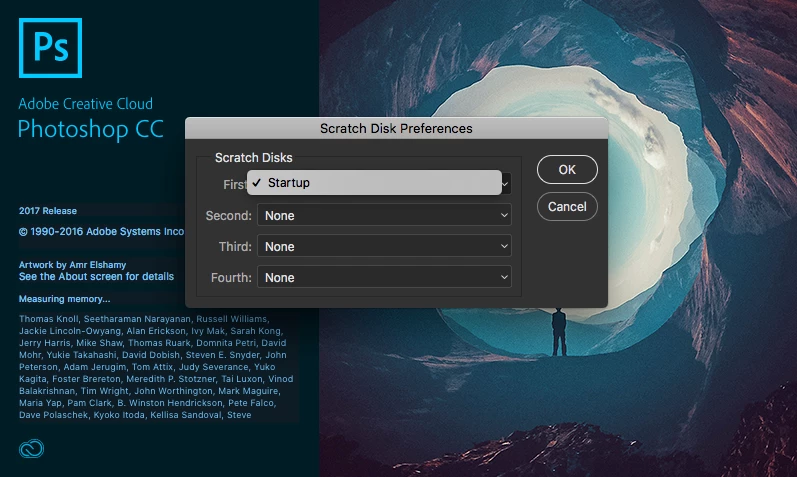Click "See the About screen for details" text
Screen dimensions: 797x477
97,277
